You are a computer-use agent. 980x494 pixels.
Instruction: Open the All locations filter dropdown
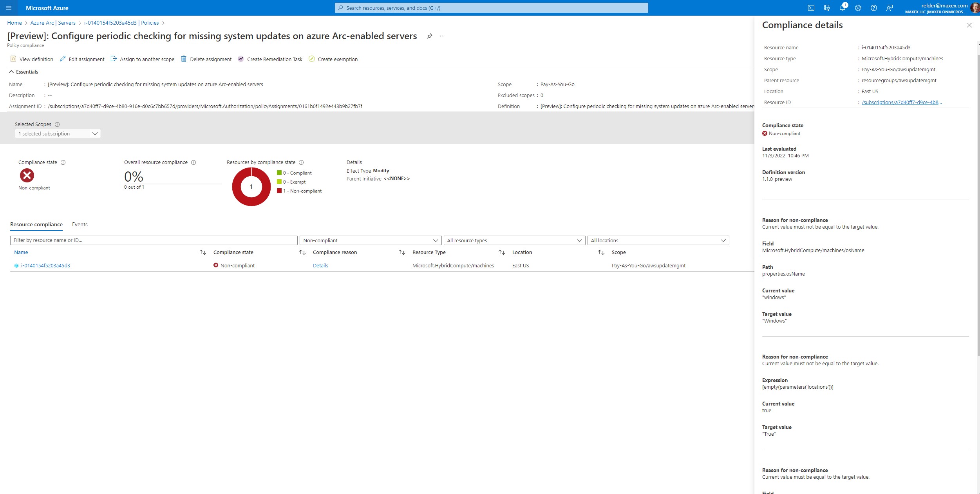click(658, 240)
